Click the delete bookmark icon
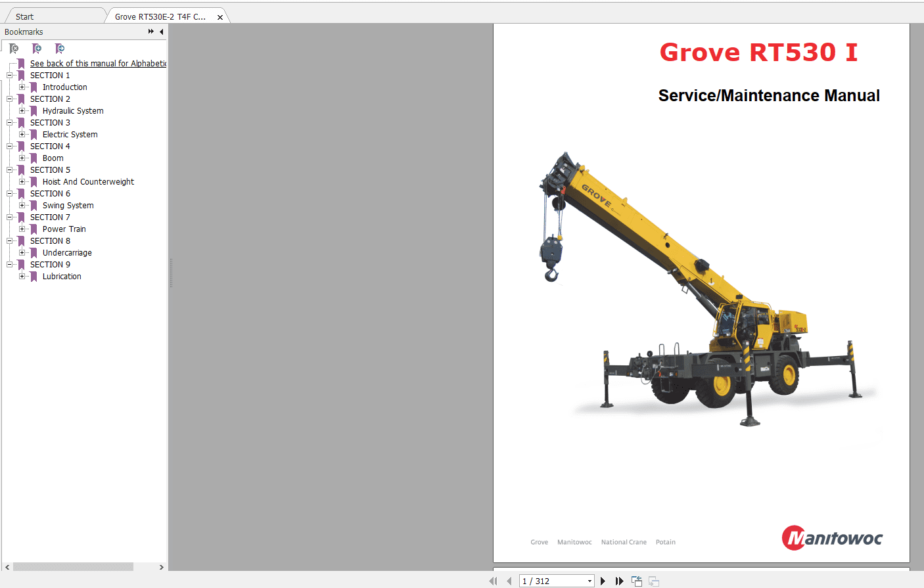The image size is (924, 588). click(x=14, y=48)
